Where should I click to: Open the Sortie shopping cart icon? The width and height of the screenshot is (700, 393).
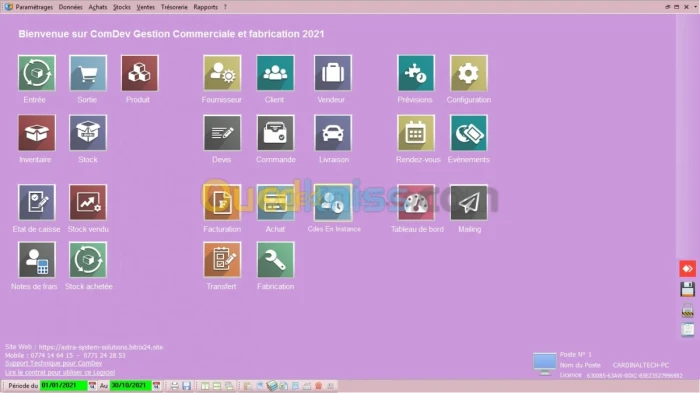pyautogui.click(x=88, y=73)
